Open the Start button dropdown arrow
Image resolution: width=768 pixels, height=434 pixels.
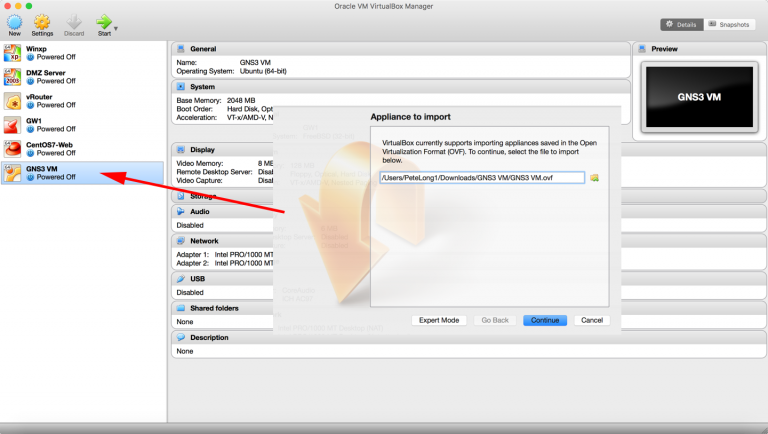tap(116, 28)
